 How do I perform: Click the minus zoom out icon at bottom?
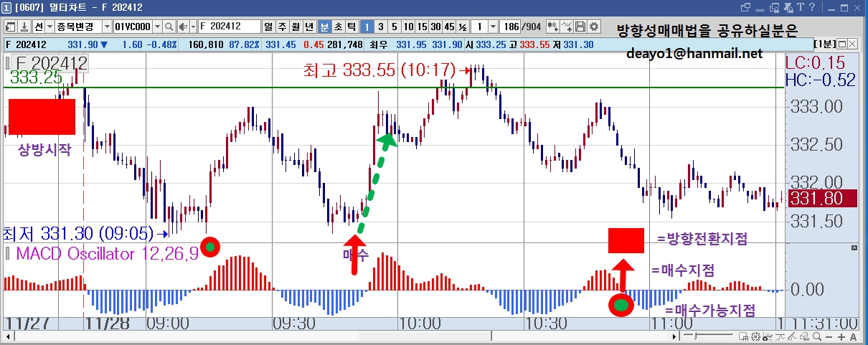(x=829, y=337)
